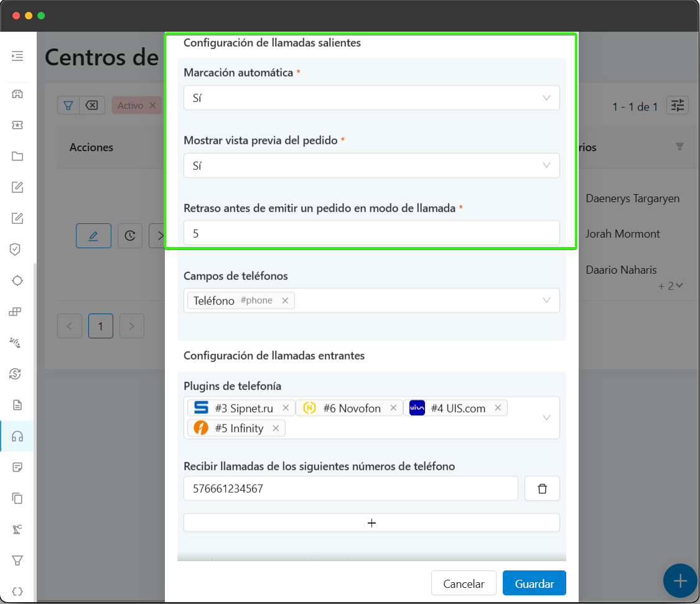Click the Guardar button
Screen dimensions: 700x604
pyautogui.click(x=534, y=583)
